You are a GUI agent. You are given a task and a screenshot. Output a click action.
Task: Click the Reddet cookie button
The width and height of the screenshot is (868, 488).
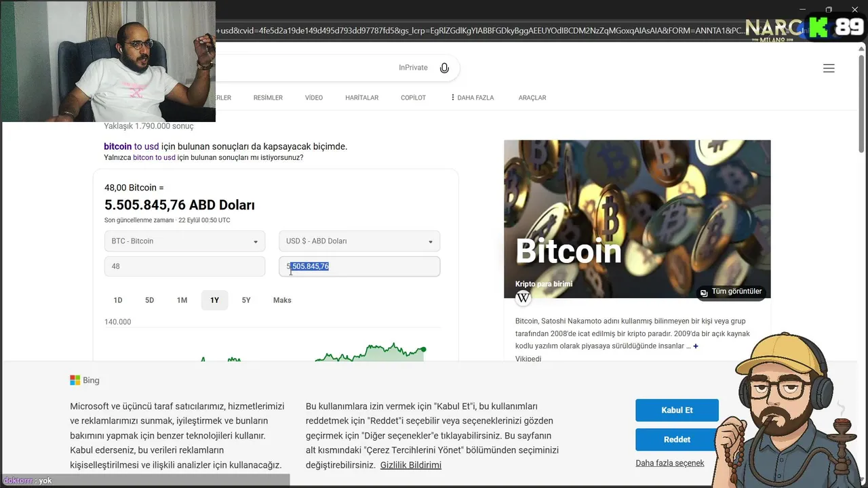tap(677, 439)
